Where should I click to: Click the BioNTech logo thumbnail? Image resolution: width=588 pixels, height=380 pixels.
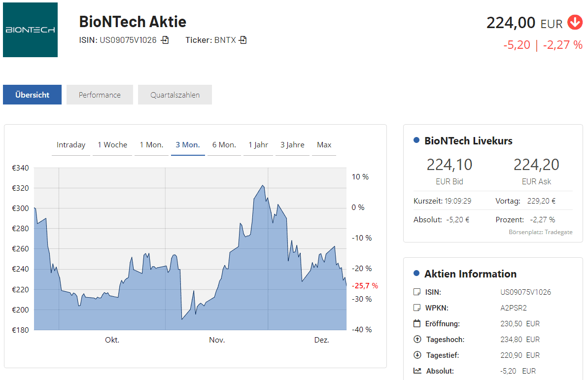30,30
